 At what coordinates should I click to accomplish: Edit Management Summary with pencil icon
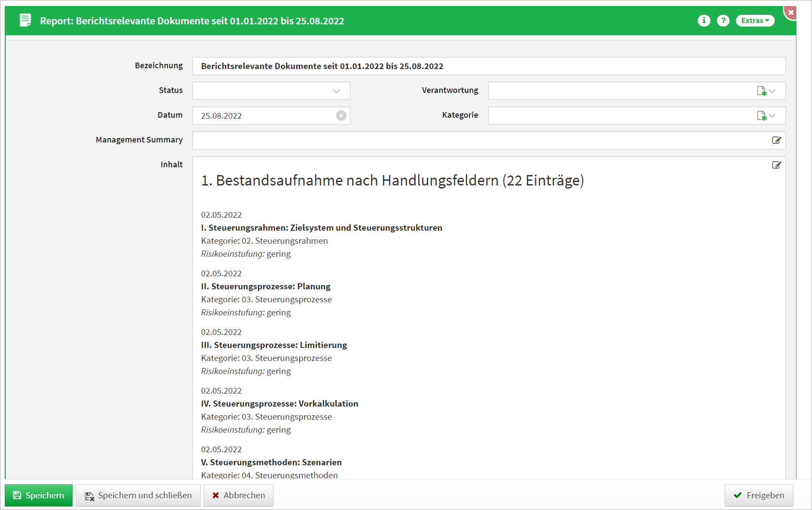776,140
